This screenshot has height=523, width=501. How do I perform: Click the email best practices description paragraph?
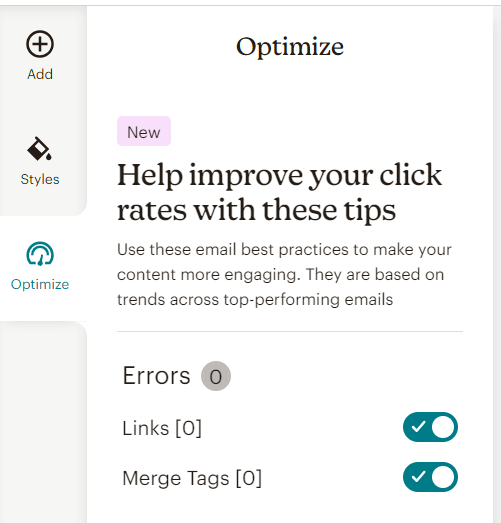point(284,274)
